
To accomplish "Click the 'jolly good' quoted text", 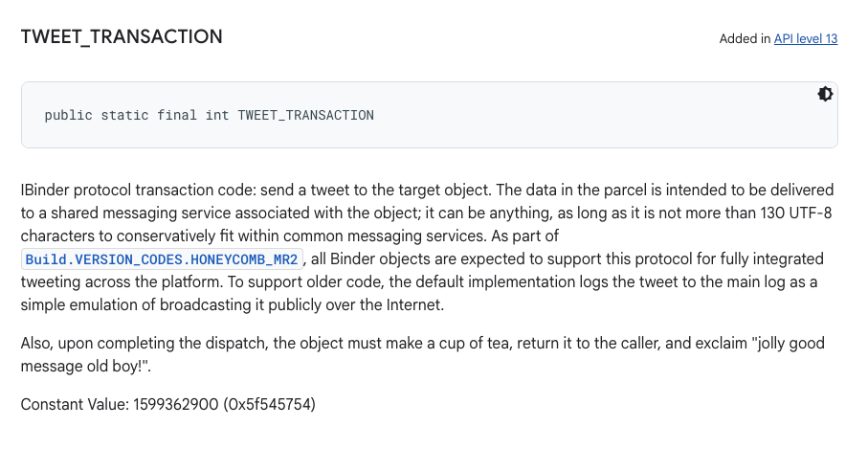I will tap(791, 344).
